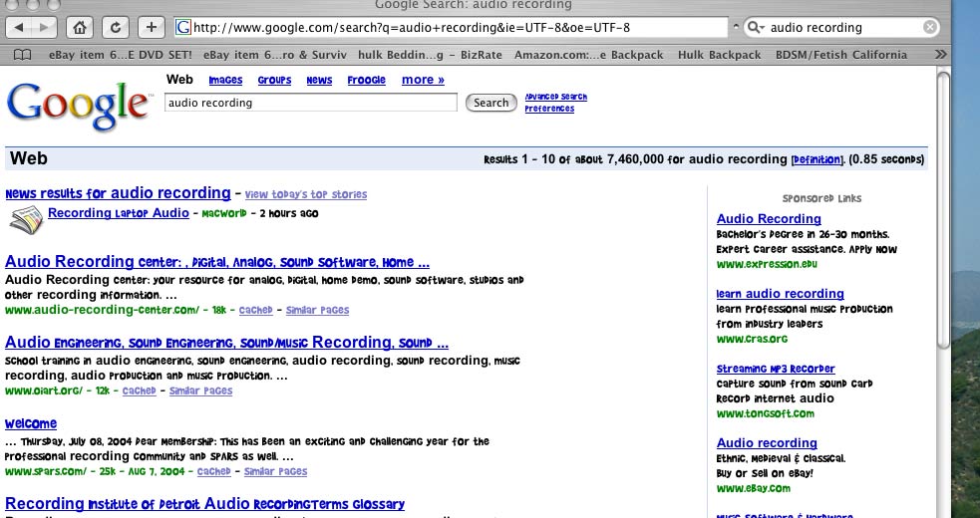
Task: Open Preferences link
Action: point(549,109)
